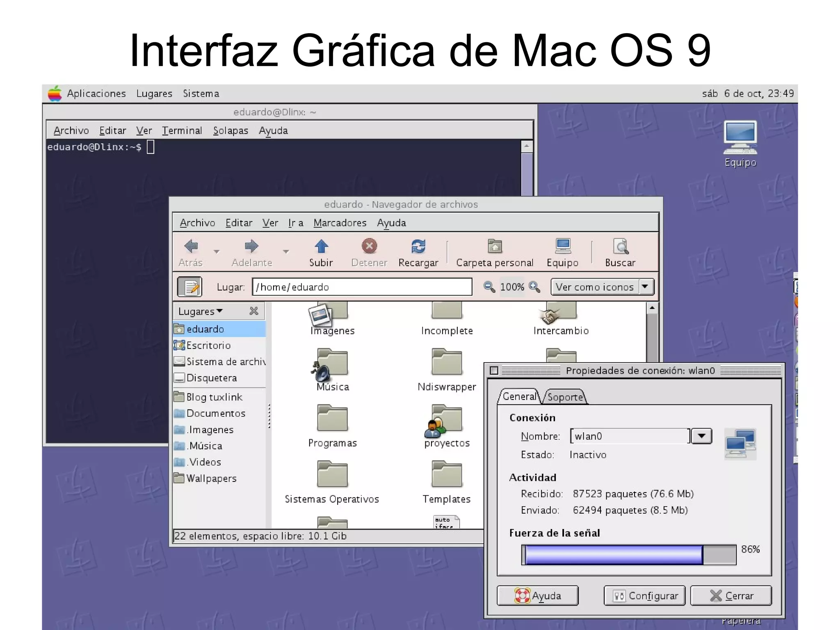The image size is (840, 630).
Task: Click the Equipo toolbar icon in file browser
Action: pos(563,246)
